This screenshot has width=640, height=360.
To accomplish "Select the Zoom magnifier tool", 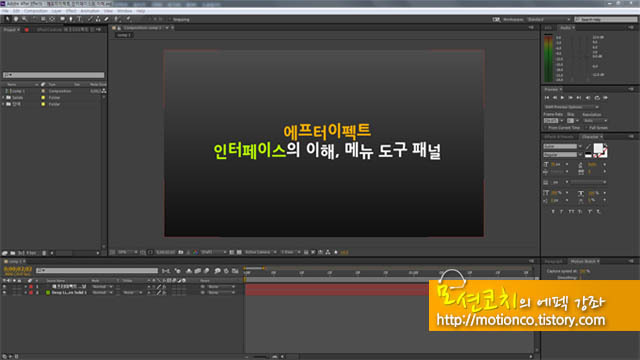I will 24,19.
